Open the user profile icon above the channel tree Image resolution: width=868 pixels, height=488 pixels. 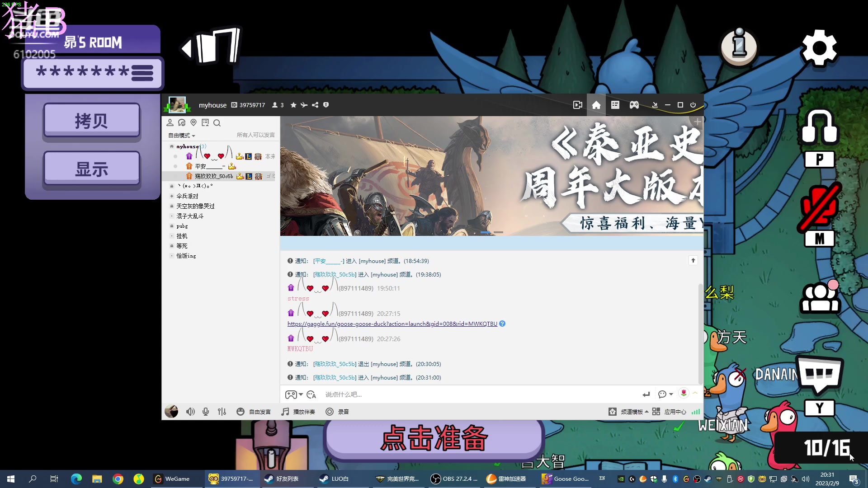[x=170, y=122]
